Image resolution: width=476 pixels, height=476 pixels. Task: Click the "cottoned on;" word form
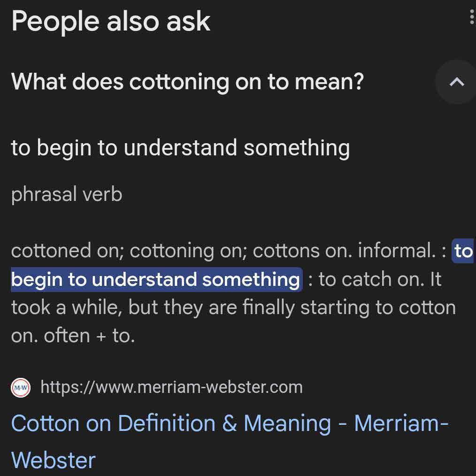coord(67,251)
